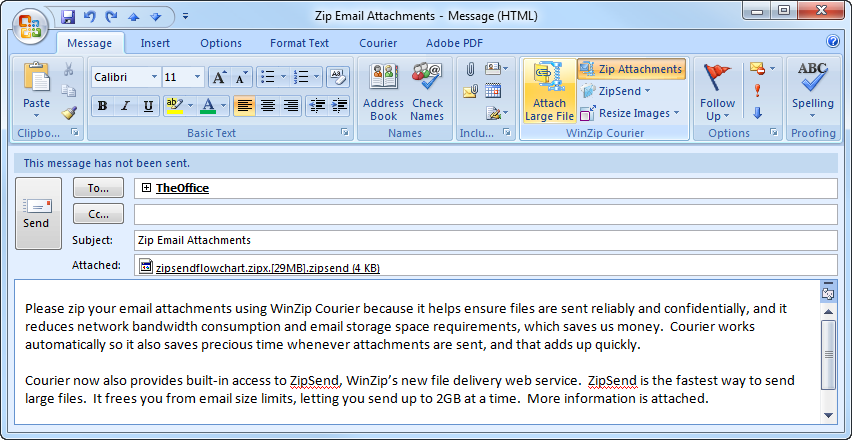Apply the green font color
Viewport: 852px width, 440px height.
tap(208, 106)
